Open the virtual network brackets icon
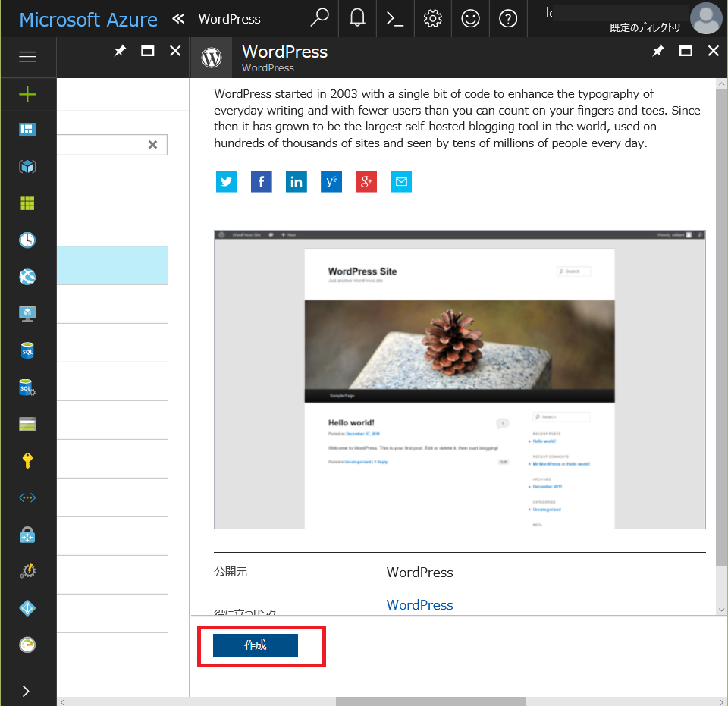This screenshot has height=706, width=728. click(x=27, y=497)
